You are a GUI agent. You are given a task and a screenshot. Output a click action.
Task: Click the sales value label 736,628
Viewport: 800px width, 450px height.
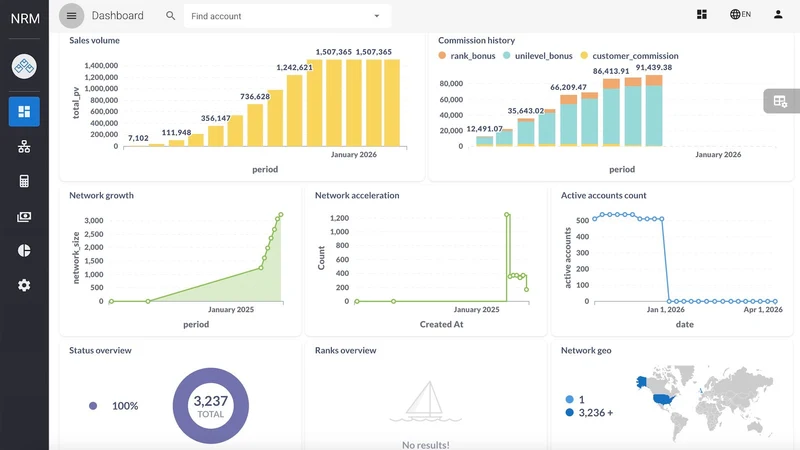click(x=255, y=96)
